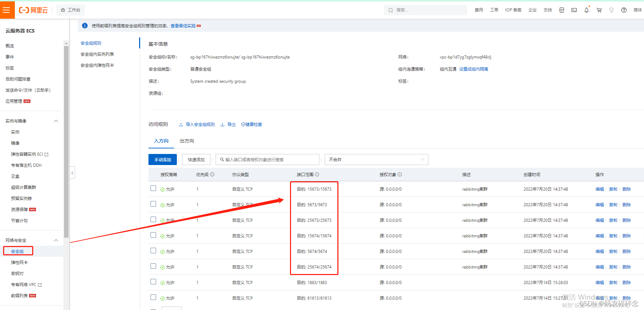Click 编辑 for the 1883/1883 rule
This screenshot has width=644, height=310.
tap(600, 283)
